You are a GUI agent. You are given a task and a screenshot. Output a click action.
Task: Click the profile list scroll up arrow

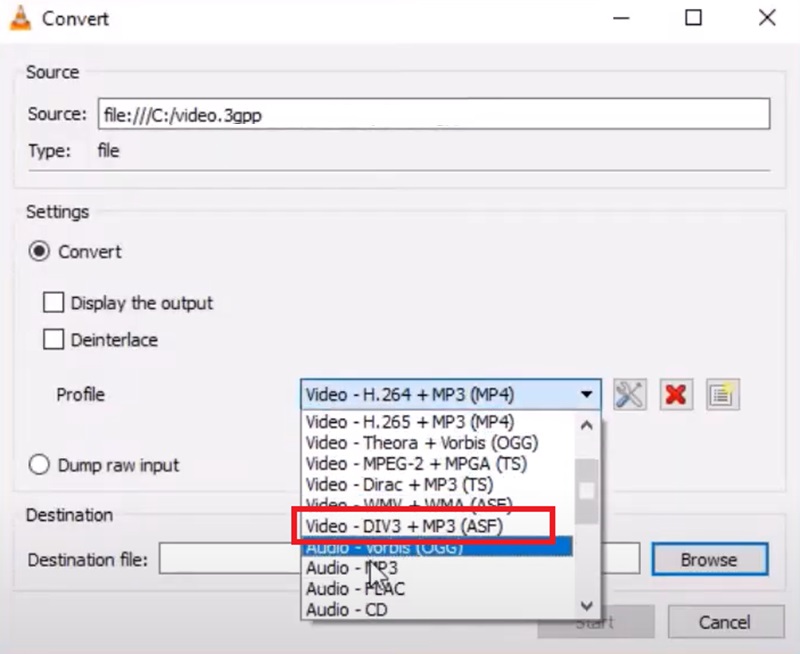587,425
